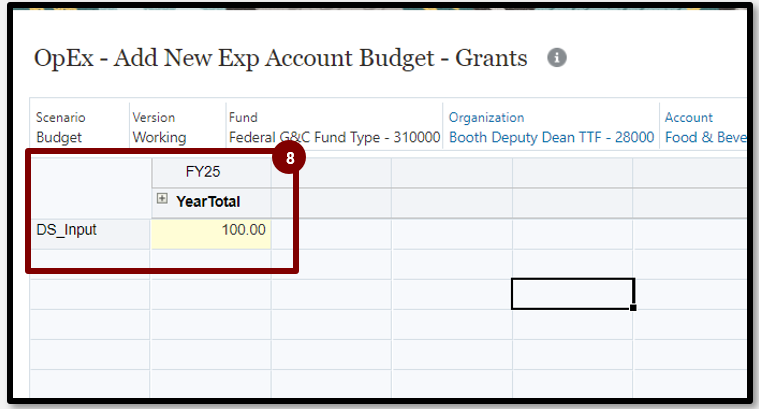Click the info icon beside the form title
Viewport: 759px width, 409px height.
[x=557, y=58]
